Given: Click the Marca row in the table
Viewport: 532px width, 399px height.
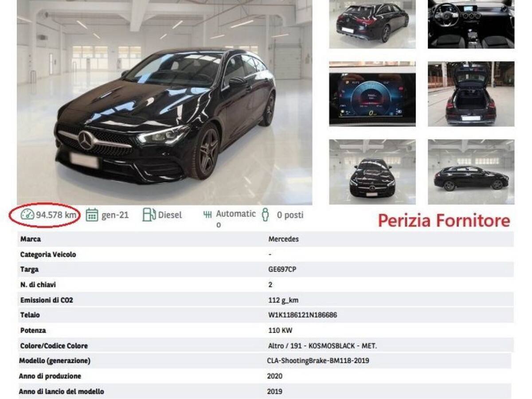Looking at the screenshot, I should [x=265, y=239].
